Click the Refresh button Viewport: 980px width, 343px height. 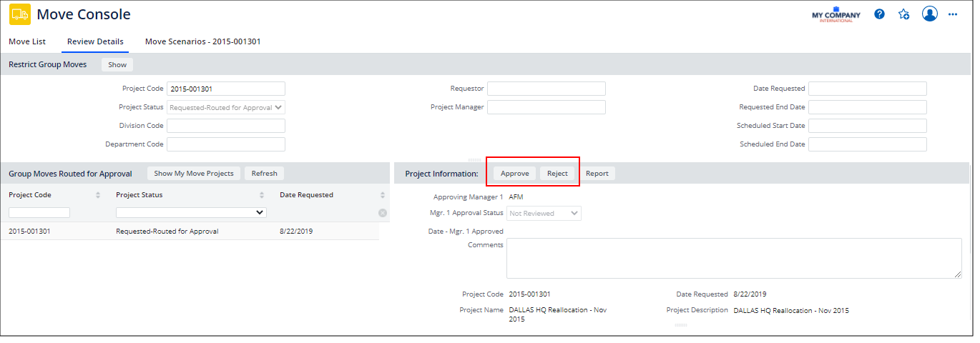point(264,173)
